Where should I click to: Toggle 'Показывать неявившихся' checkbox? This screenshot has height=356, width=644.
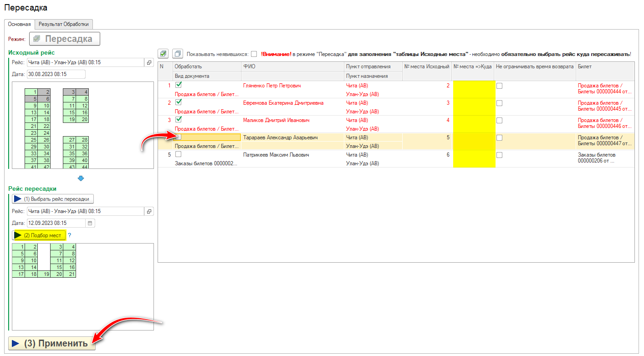coord(254,54)
